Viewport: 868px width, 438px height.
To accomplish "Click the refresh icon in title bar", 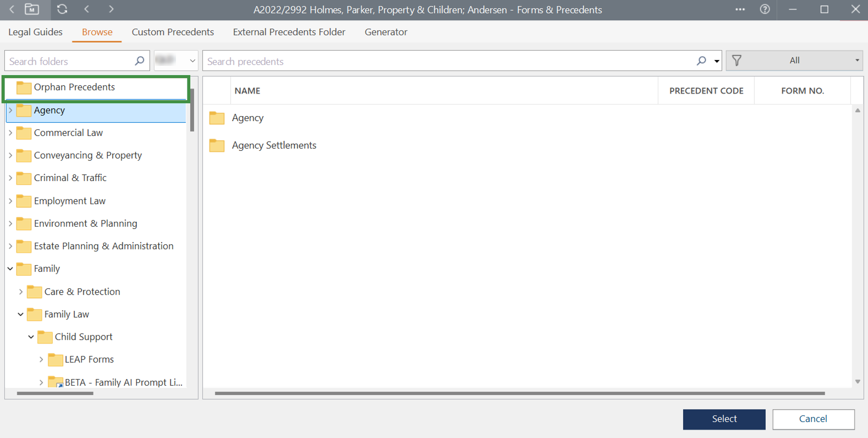I will 62,9.
